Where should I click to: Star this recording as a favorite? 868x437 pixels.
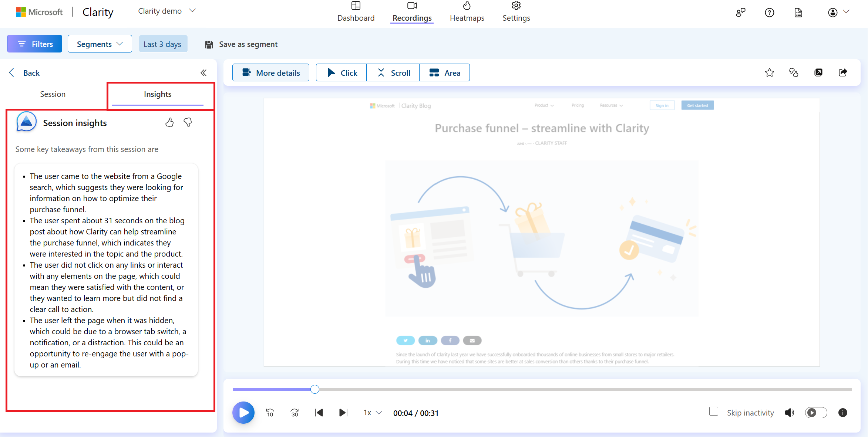(769, 72)
